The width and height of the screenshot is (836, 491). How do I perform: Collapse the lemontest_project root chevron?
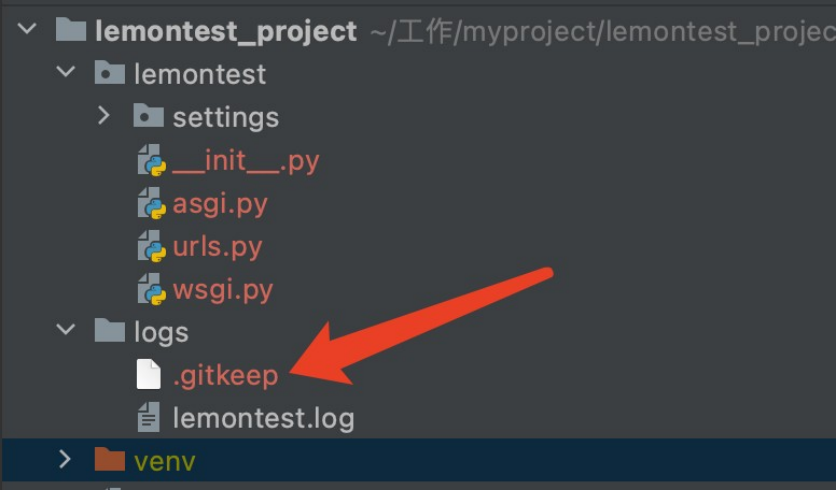click(x=27, y=29)
